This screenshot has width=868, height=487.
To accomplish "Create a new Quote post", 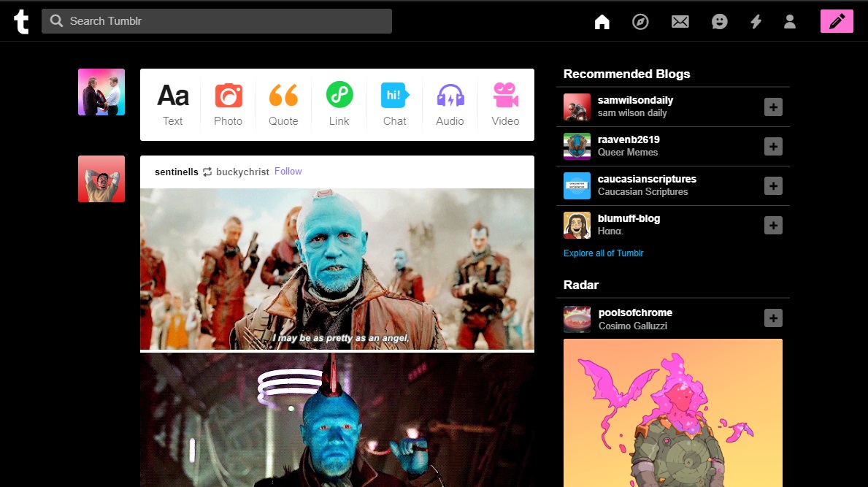I will click(x=283, y=104).
